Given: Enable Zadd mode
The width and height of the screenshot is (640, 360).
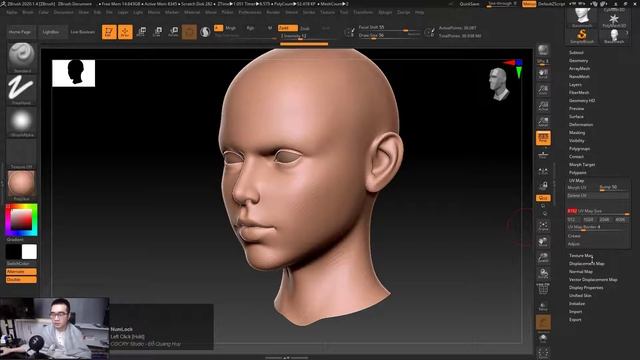Looking at the screenshot, I should [x=288, y=28].
